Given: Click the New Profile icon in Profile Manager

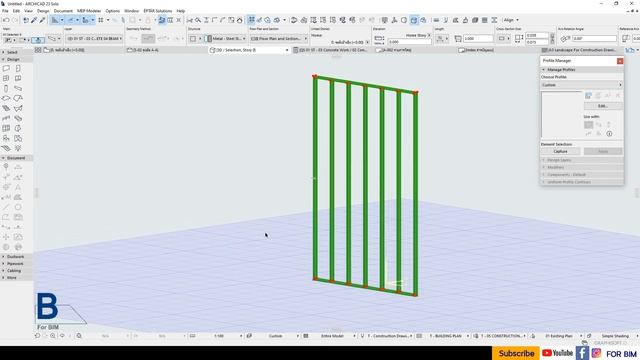Looking at the screenshot, I should coord(588,96).
